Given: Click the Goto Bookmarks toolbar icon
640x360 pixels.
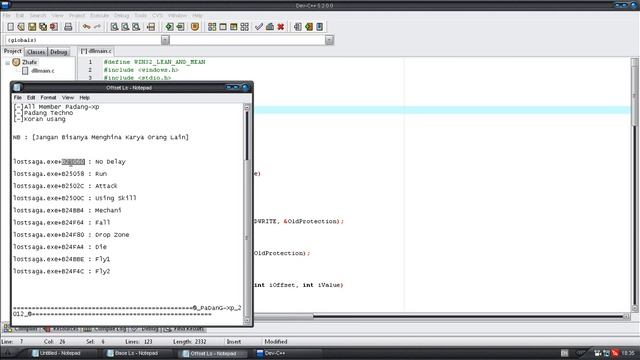Looking at the screenshot, I should 320,27.
